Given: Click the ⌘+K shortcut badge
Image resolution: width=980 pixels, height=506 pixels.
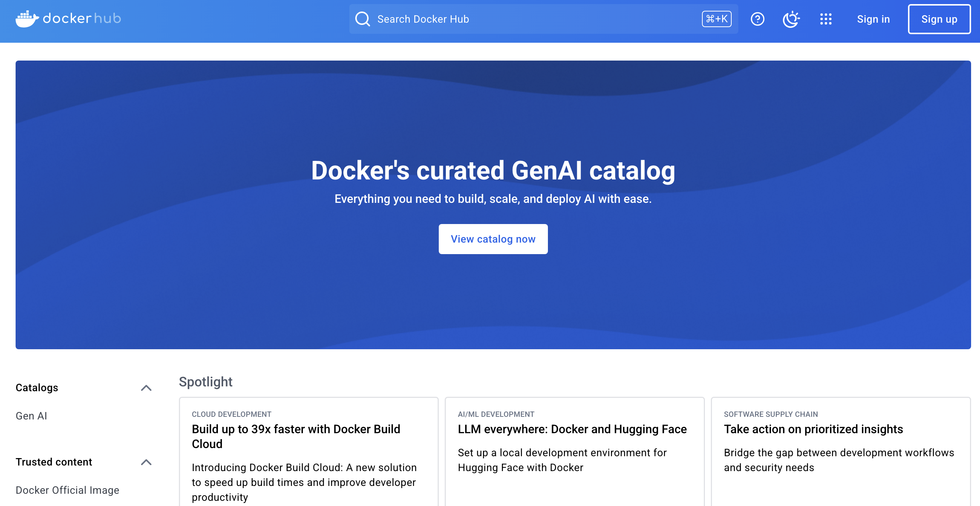Looking at the screenshot, I should pyautogui.click(x=717, y=19).
